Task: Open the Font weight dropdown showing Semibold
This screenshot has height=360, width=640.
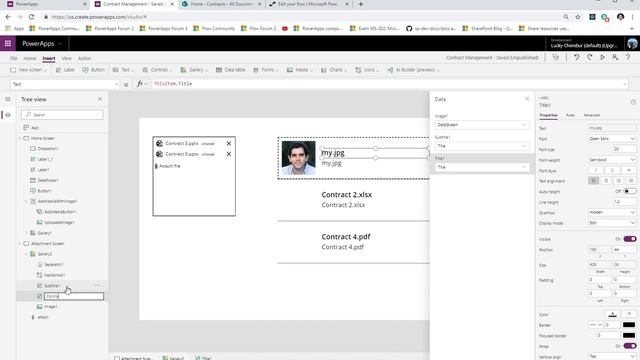Action: click(612, 160)
